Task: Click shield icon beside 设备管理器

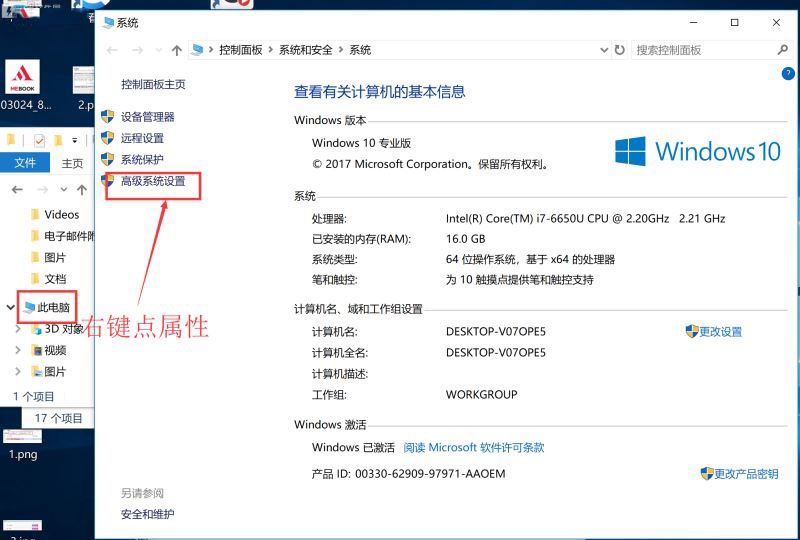Action: [x=108, y=116]
